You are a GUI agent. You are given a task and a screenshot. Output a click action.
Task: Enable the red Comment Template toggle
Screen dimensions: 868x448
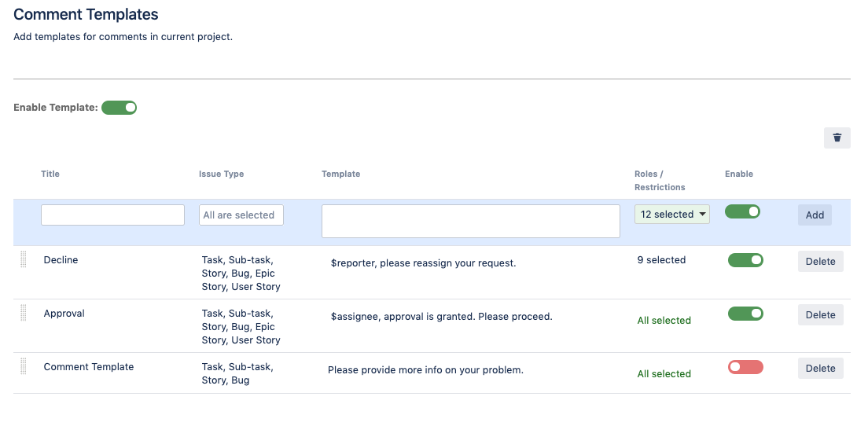(x=745, y=367)
